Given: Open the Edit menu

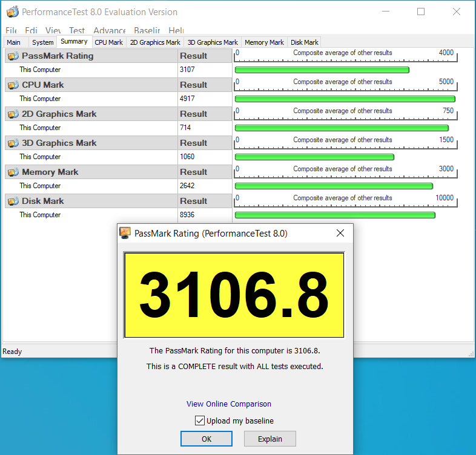Looking at the screenshot, I should tap(31, 30).
